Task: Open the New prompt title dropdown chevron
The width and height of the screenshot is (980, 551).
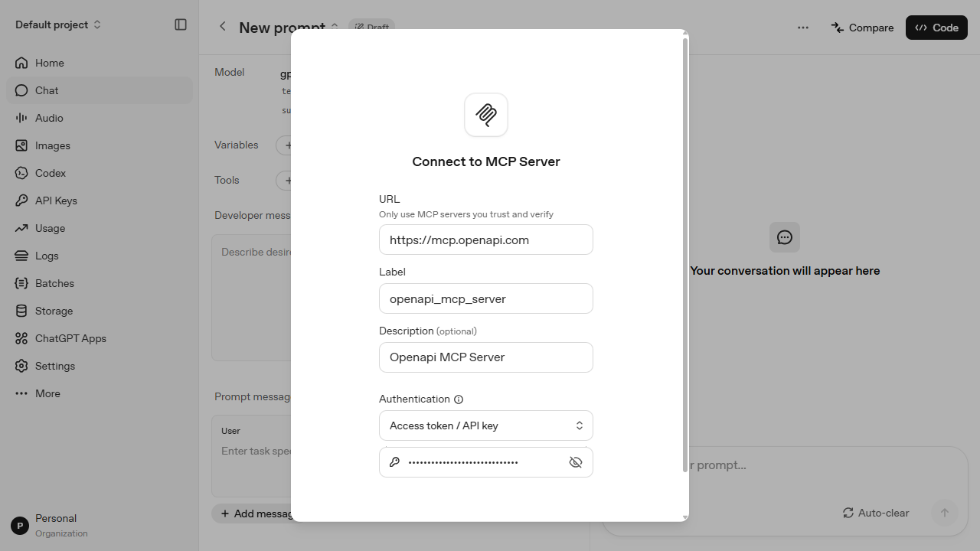Action: pyautogui.click(x=335, y=27)
